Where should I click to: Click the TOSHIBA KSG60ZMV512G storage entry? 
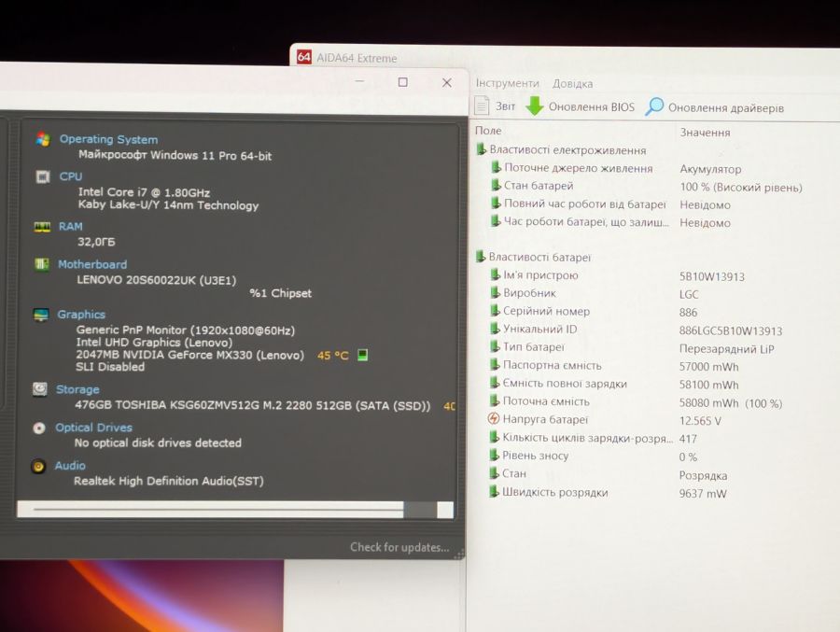pyautogui.click(x=252, y=405)
